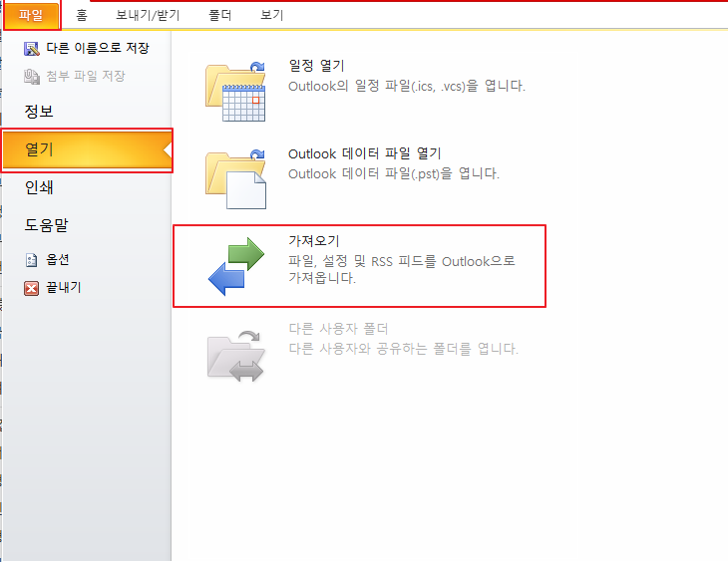This screenshot has height=562, width=728.
Task: Click Outlook 데이터 파일 열기 heading
Action: point(364,153)
